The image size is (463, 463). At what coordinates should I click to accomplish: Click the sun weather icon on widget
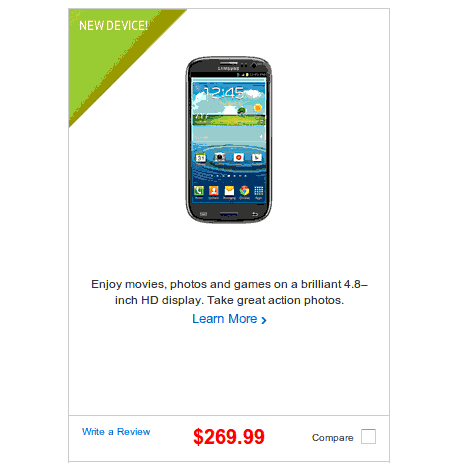257,108
